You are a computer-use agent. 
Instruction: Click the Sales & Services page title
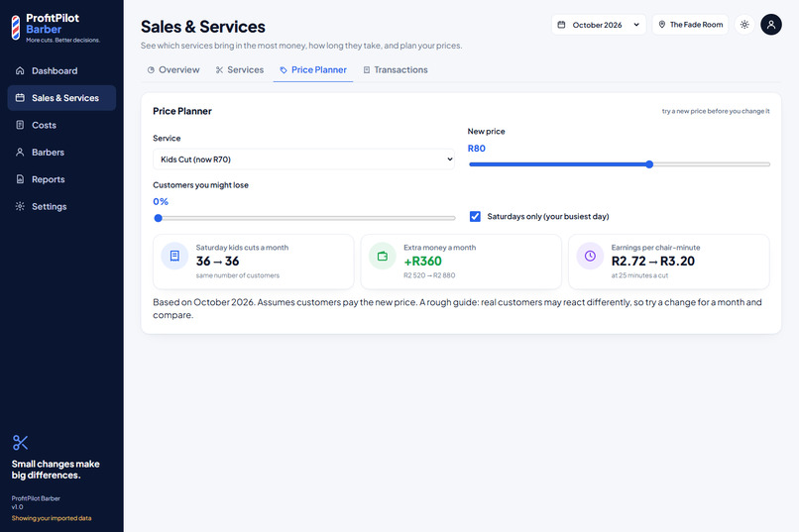(x=203, y=27)
